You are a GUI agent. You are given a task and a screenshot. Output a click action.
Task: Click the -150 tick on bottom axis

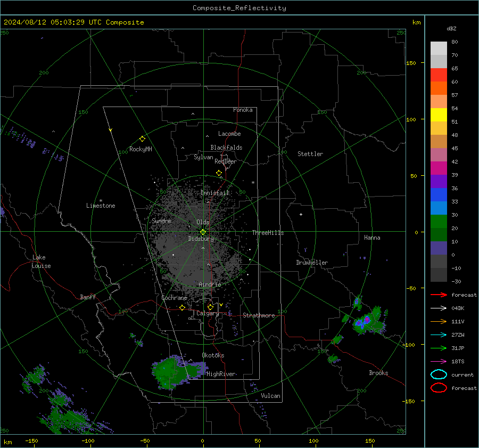pos(31,441)
